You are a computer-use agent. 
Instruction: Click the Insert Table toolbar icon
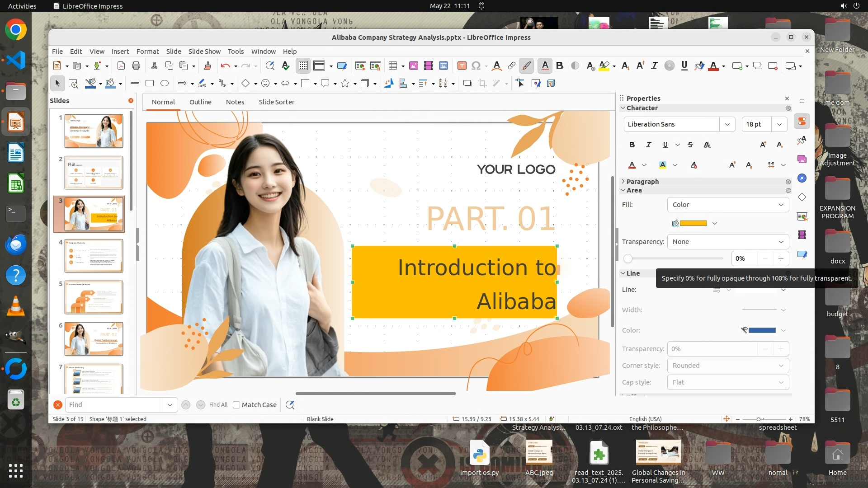pyautogui.click(x=392, y=66)
